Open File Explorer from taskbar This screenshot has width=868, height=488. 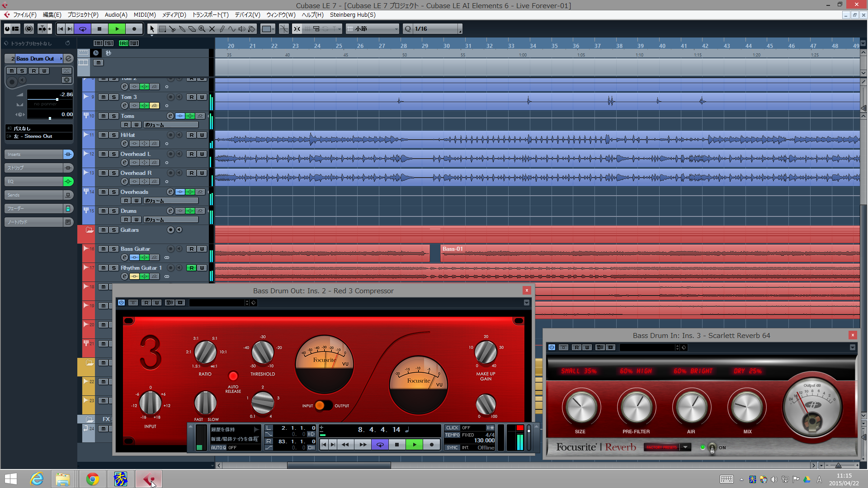tap(63, 479)
